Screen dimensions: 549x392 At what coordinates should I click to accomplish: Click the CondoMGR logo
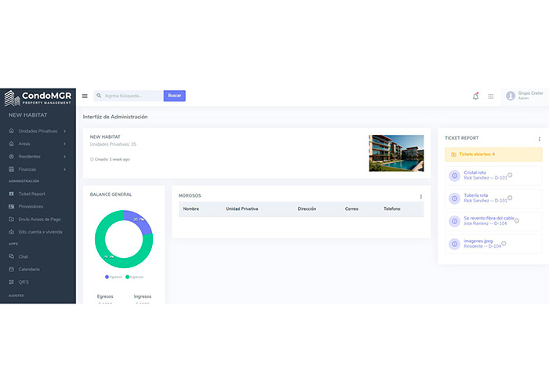(38, 97)
